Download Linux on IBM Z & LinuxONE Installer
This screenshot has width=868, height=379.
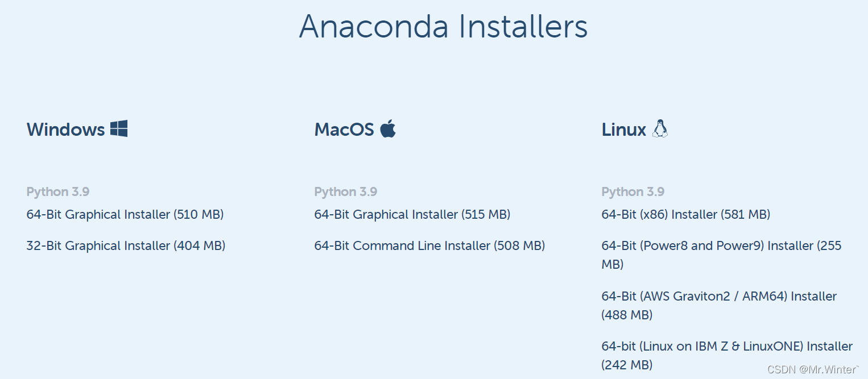click(x=727, y=347)
